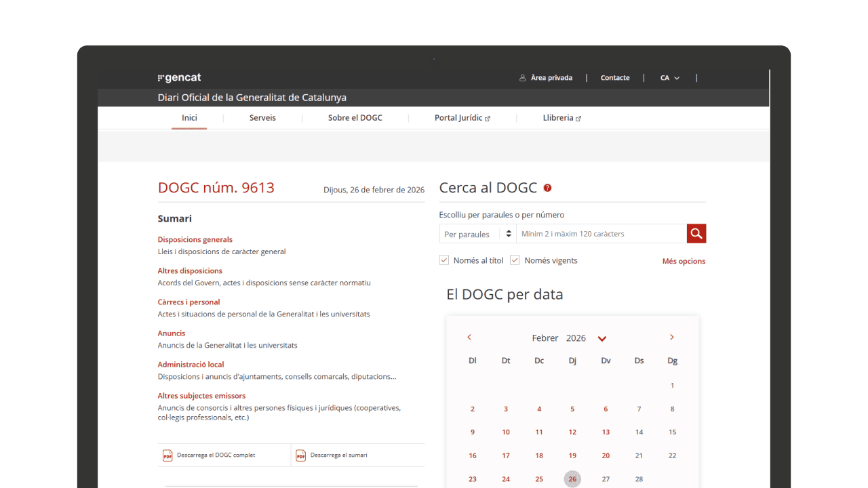Click the PDF icon for the sumari download
This screenshot has width=868, height=488.
(x=300, y=455)
